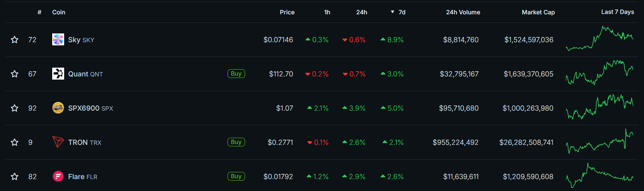The height and width of the screenshot is (191, 644).
Task: Click the Flare coin logo icon
Action: click(58, 176)
